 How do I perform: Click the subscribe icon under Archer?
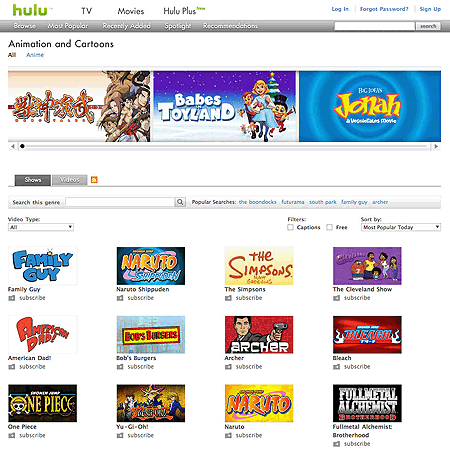click(x=228, y=367)
